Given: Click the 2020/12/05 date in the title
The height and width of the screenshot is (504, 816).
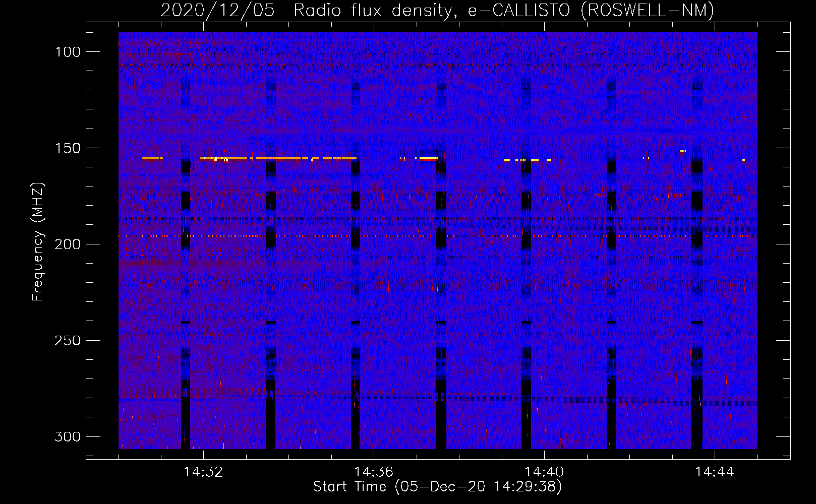Looking at the screenshot, I should tap(218, 10).
